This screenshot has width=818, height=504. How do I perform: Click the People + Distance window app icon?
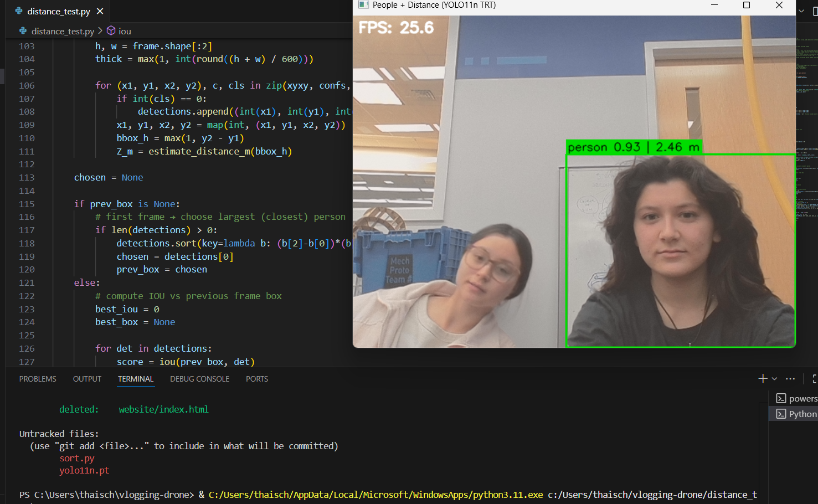pos(363,5)
